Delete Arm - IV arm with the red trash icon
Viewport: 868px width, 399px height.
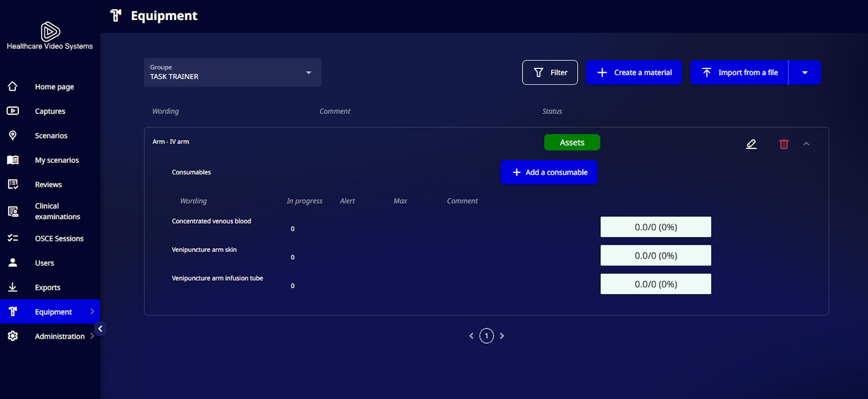pyautogui.click(x=784, y=144)
